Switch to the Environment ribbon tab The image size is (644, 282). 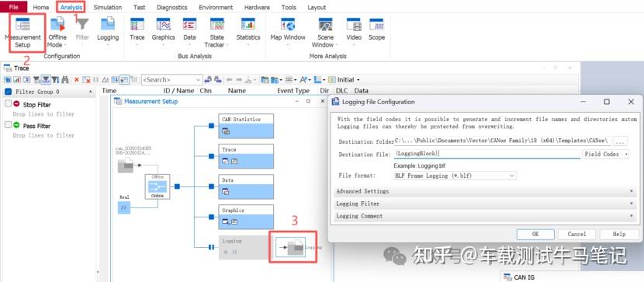coord(216,8)
